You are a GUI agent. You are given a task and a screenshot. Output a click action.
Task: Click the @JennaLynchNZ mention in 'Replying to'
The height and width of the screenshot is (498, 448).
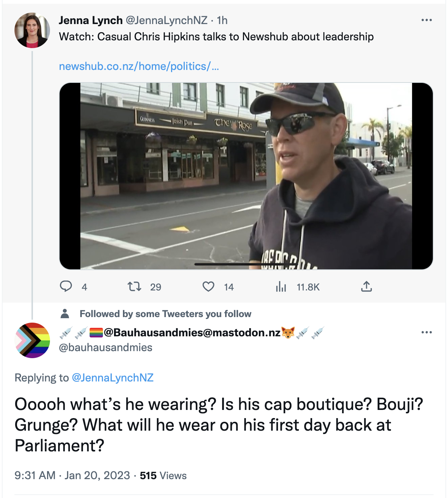(x=113, y=378)
